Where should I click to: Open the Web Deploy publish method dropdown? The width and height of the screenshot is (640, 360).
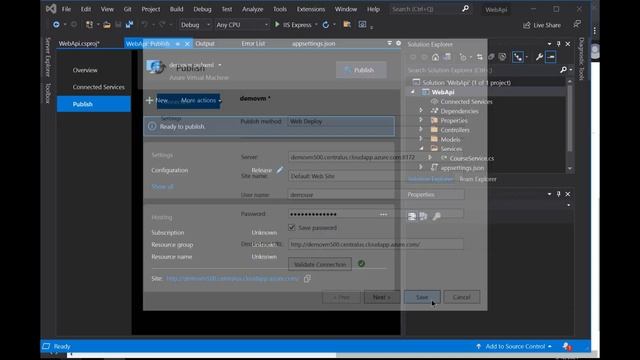pyautogui.click(x=341, y=121)
